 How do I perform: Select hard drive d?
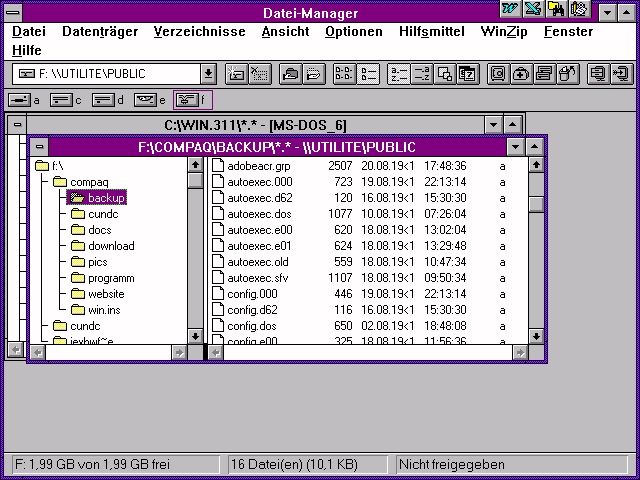click(x=108, y=100)
